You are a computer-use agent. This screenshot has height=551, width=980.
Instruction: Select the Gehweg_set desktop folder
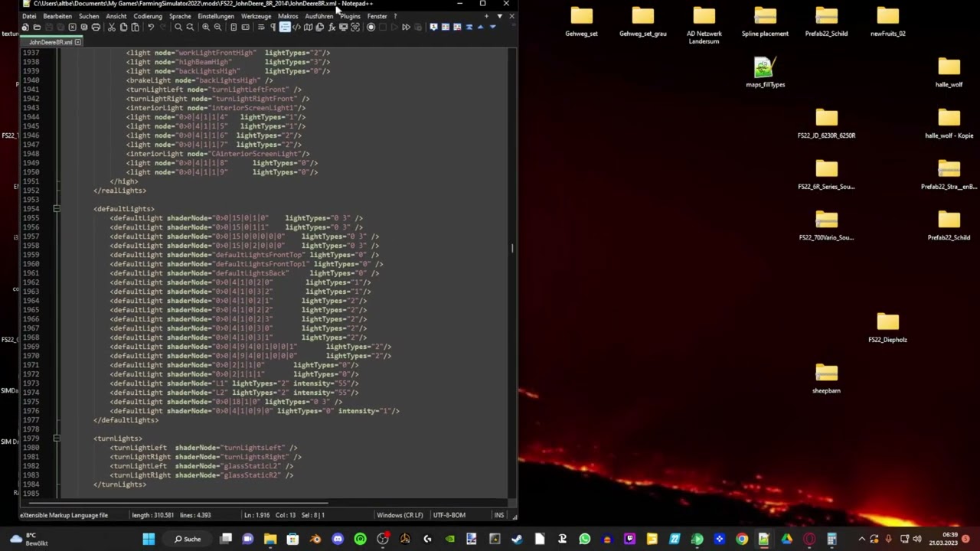pyautogui.click(x=581, y=22)
